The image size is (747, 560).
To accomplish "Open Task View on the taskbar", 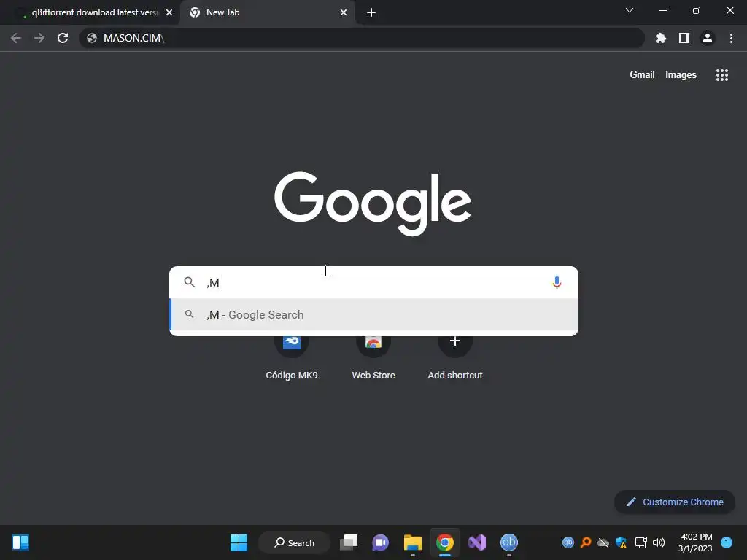I will coord(349,542).
